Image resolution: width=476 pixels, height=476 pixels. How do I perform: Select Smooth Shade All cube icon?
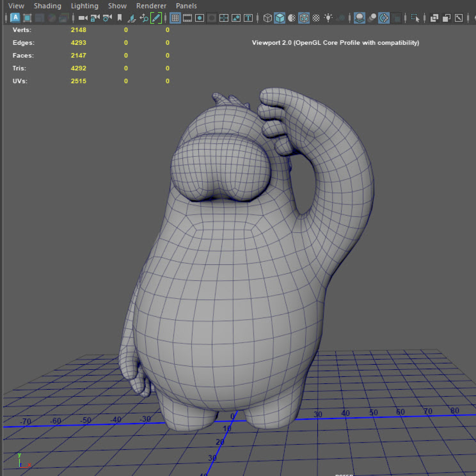[x=280, y=18]
